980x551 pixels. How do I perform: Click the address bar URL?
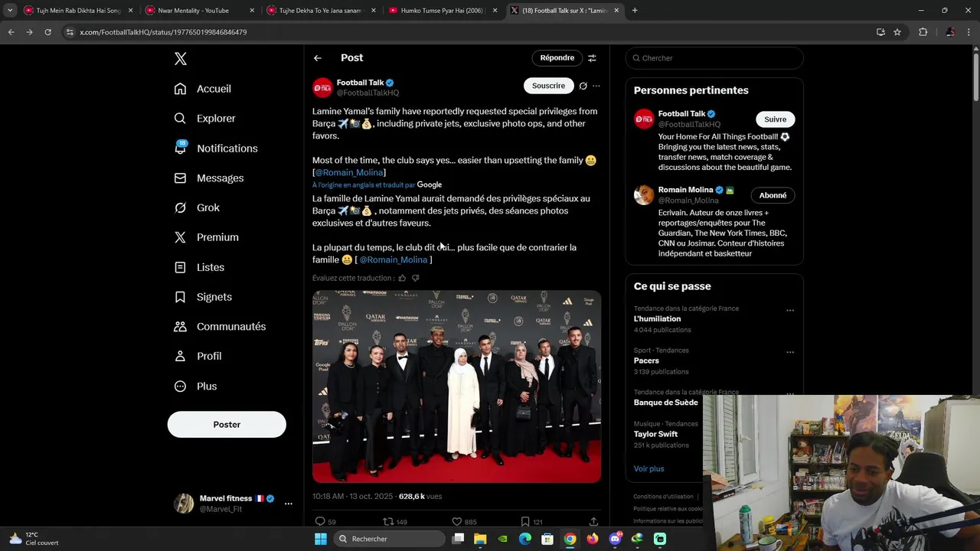[x=163, y=32]
